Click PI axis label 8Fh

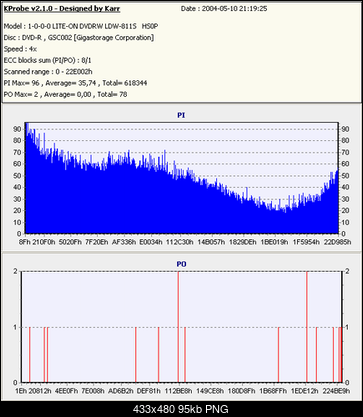point(25,242)
